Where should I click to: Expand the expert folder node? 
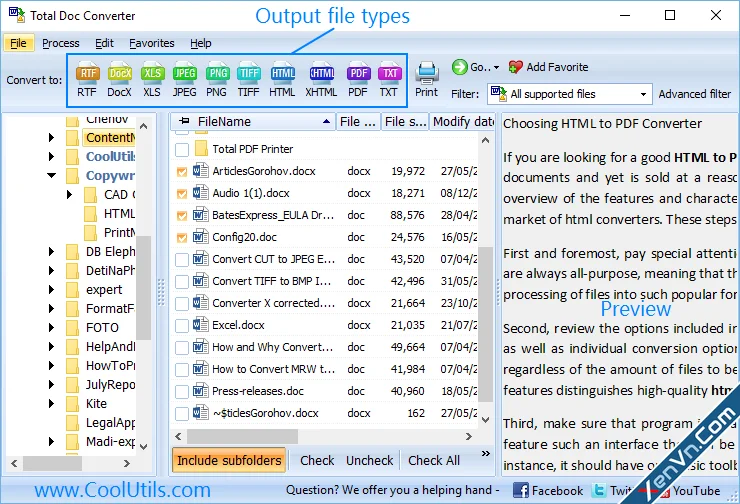click(51, 289)
